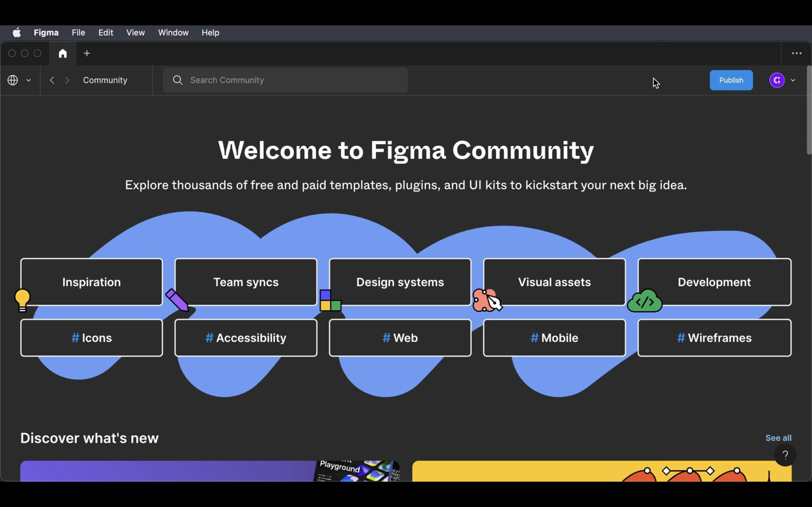Screen dimensions: 812x507
Task: Click the globe Community icon
Action: (x=13, y=80)
